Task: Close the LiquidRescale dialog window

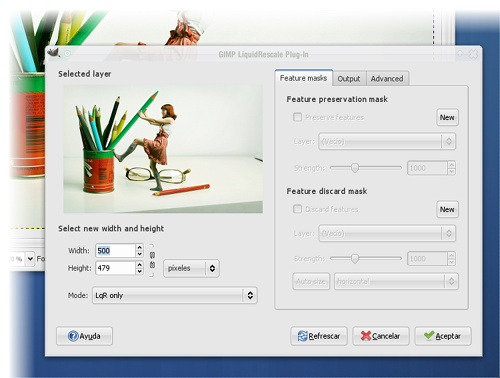Action: (x=473, y=54)
